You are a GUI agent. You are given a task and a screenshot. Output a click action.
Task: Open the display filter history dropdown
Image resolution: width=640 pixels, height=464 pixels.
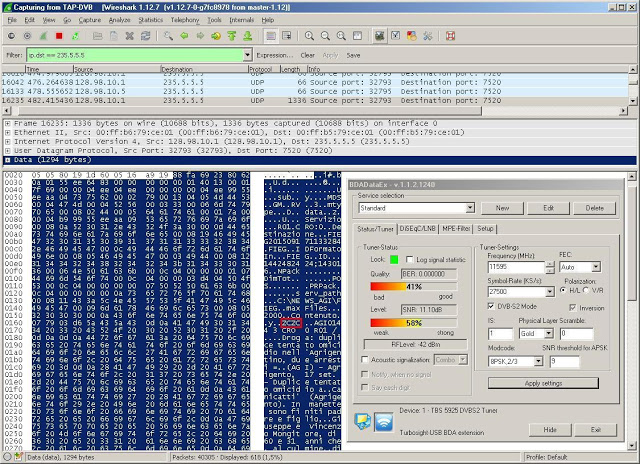247,55
